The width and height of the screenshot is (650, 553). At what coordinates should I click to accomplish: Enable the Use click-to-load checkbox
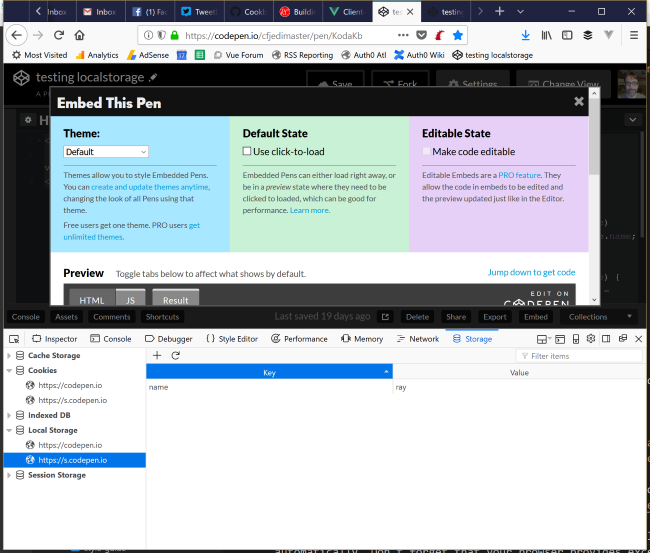tap(248, 152)
